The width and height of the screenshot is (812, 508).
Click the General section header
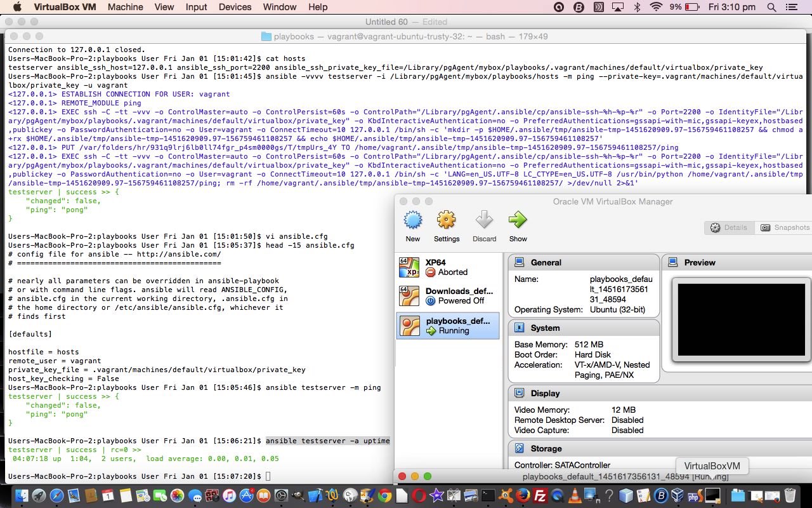click(584, 262)
